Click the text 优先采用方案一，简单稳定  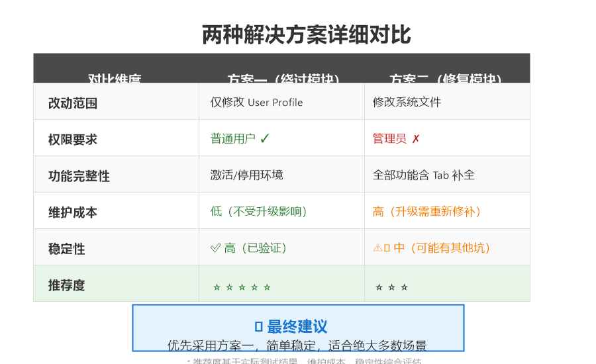point(242,345)
